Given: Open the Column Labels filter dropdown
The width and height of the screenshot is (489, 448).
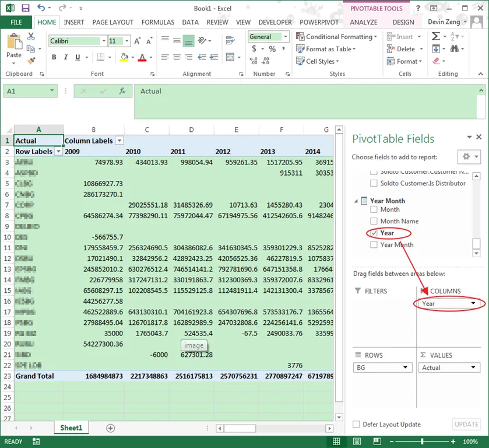Looking at the screenshot, I should tap(119, 141).
